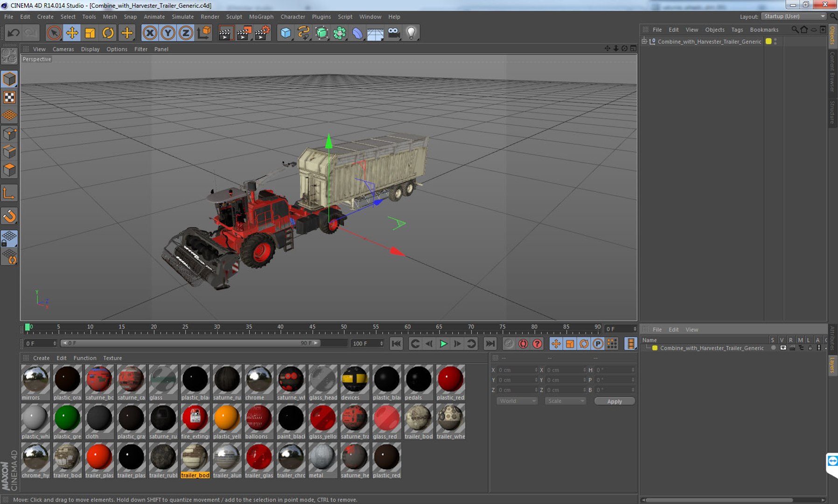838x504 pixels.
Task: Add a Camera object icon
Action: 394,33
